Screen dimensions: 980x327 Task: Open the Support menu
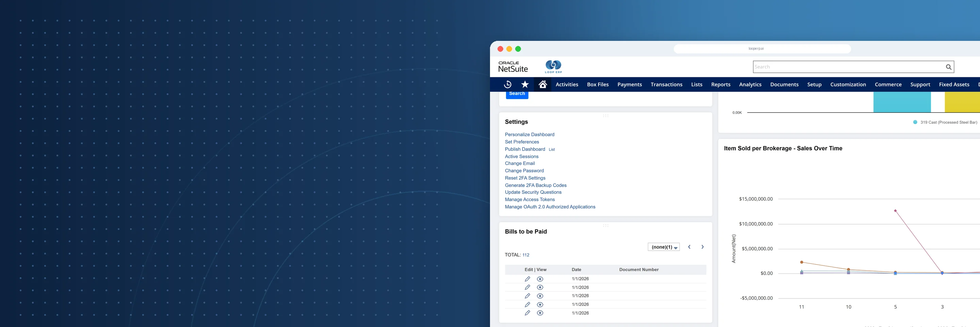pos(920,84)
